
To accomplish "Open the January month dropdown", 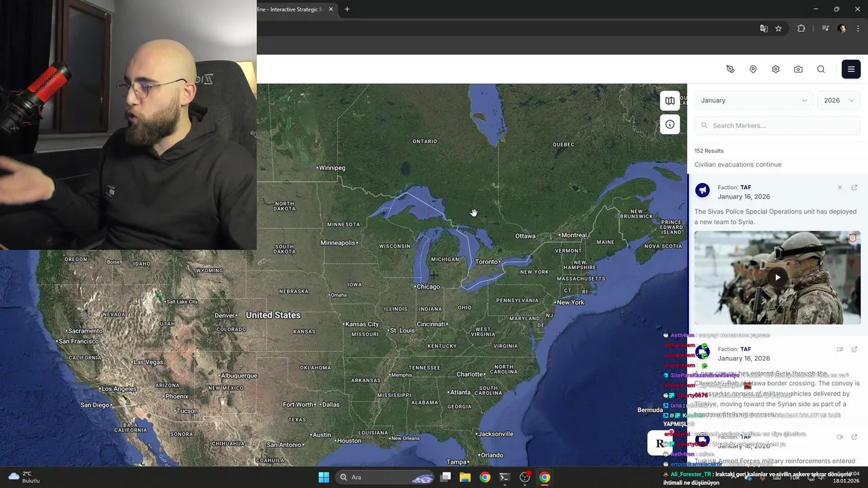I will [753, 100].
